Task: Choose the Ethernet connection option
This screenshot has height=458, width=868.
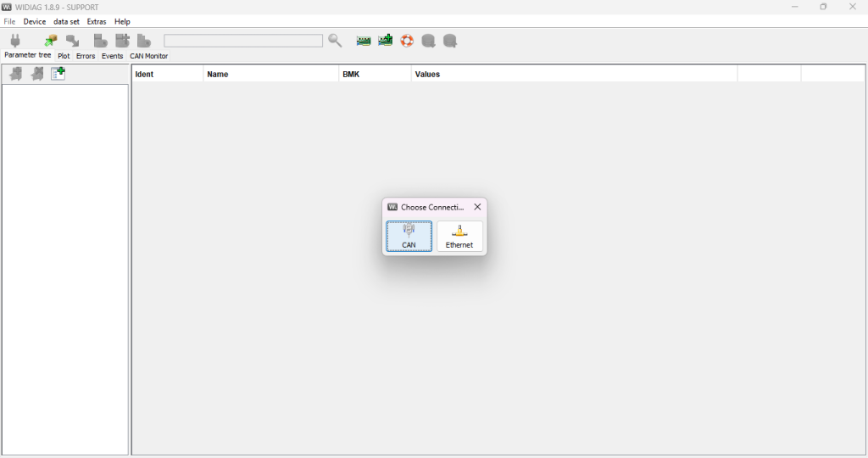Action: pos(459,237)
